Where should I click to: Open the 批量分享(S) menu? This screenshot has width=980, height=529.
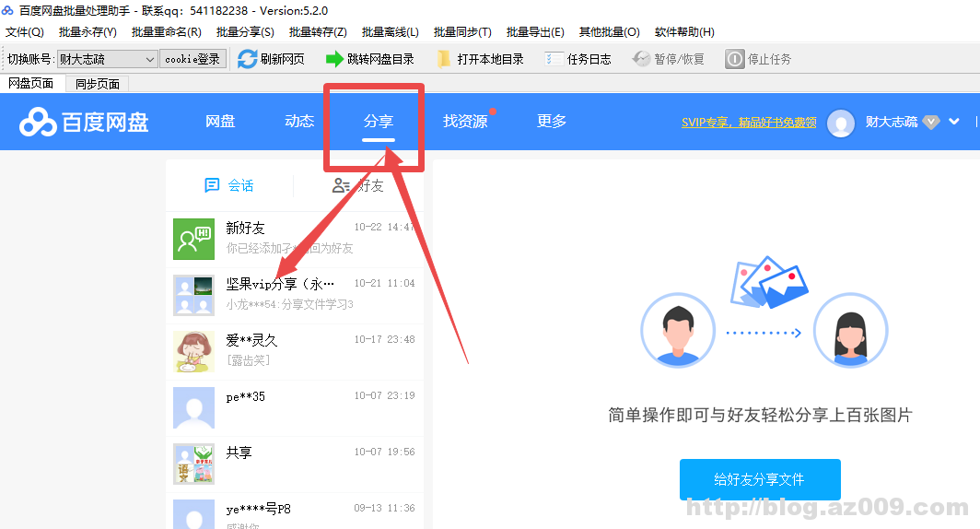(245, 32)
